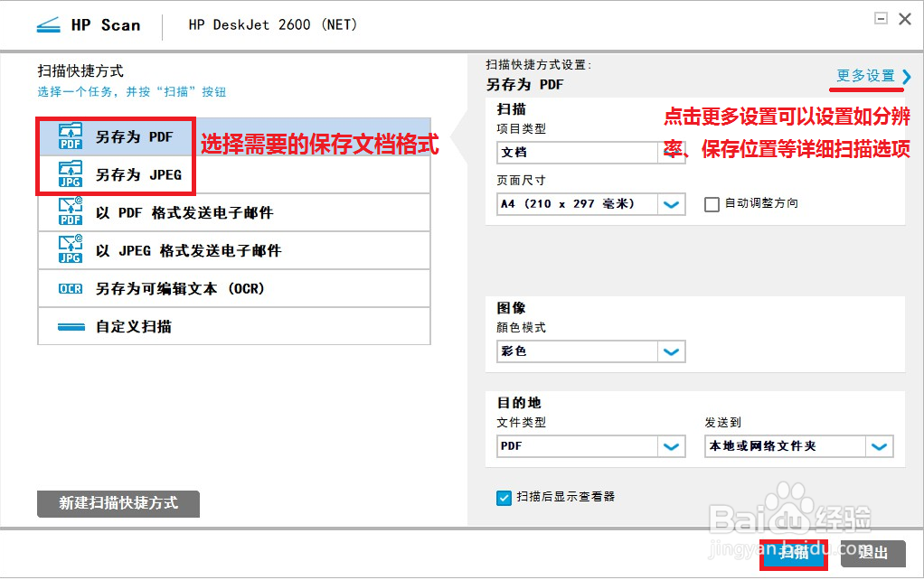Click the email PDF icon for 以 PDF 格式发送电子邮件
Screen dimensions: 924x580
click(71, 212)
